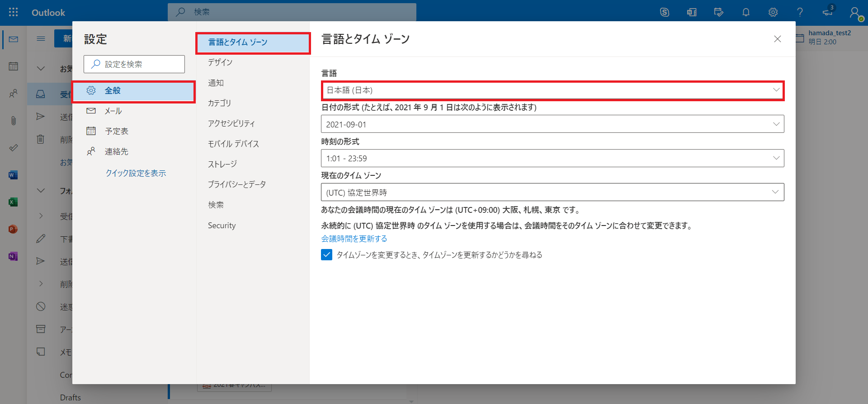Viewport: 868px width, 404px height.
Task: Click the クイック設定を表示 link
Action: 136,173
